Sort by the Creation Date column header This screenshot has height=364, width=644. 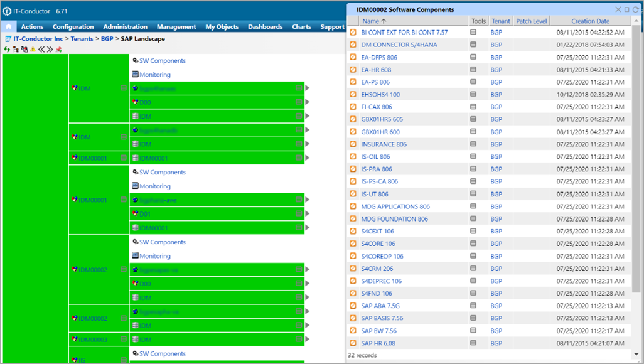pyautogui.click(x=590, y=21)
